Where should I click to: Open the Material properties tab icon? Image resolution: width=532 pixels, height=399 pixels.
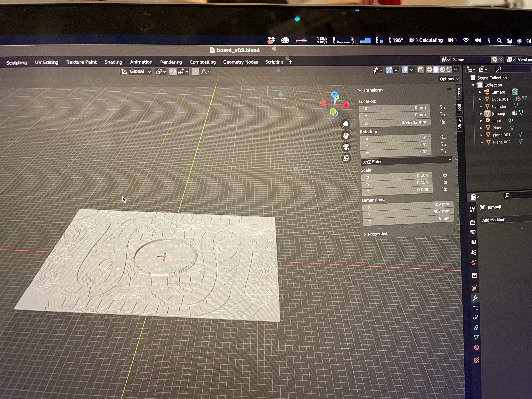tap(476, 348)
